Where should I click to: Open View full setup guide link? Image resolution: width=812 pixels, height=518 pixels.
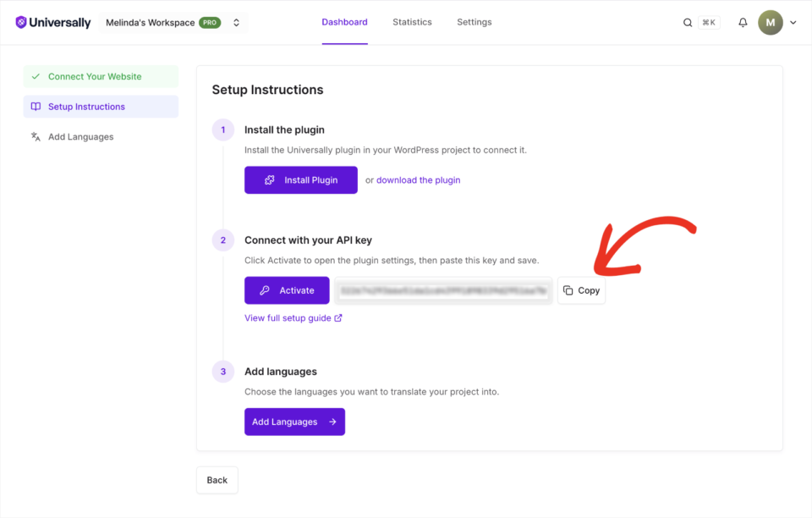click(x=294, y=317)
